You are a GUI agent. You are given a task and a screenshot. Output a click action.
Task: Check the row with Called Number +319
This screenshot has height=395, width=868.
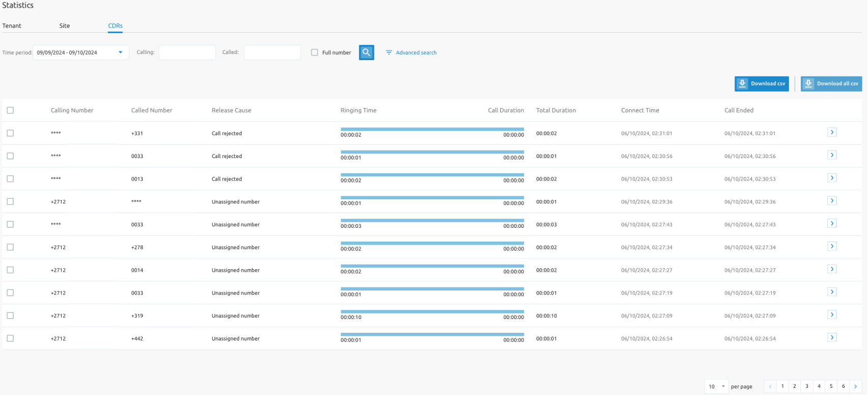(10, 315)
